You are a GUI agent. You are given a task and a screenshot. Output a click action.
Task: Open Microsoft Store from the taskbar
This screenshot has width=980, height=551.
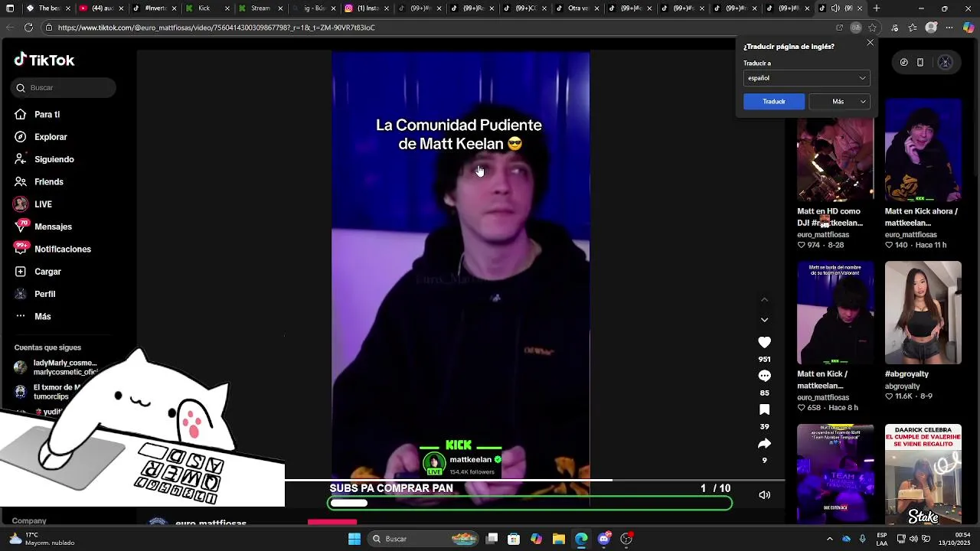514,539
